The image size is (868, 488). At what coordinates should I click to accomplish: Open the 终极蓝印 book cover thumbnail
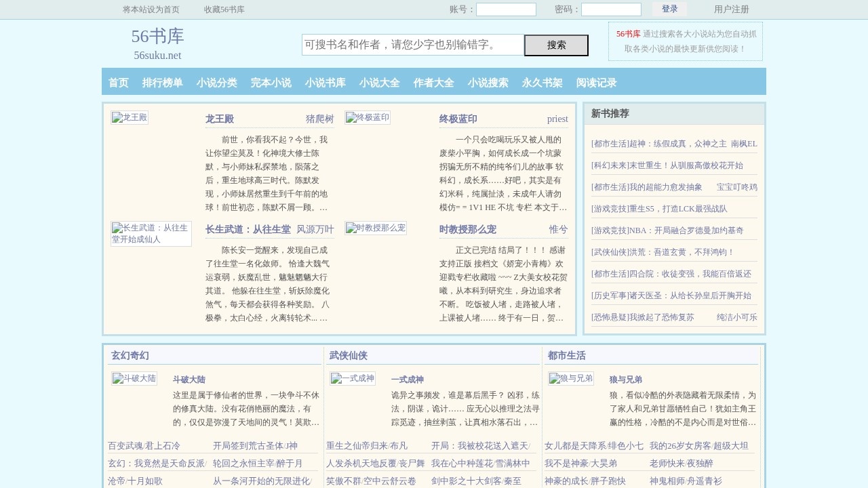368,117
